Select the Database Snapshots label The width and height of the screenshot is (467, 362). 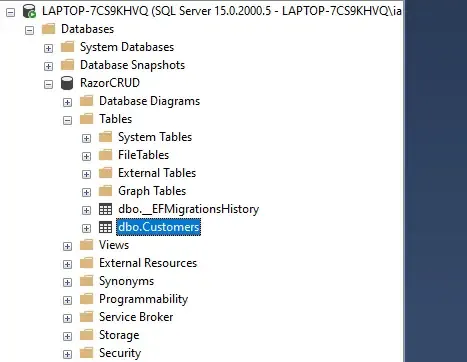[133, 65]
